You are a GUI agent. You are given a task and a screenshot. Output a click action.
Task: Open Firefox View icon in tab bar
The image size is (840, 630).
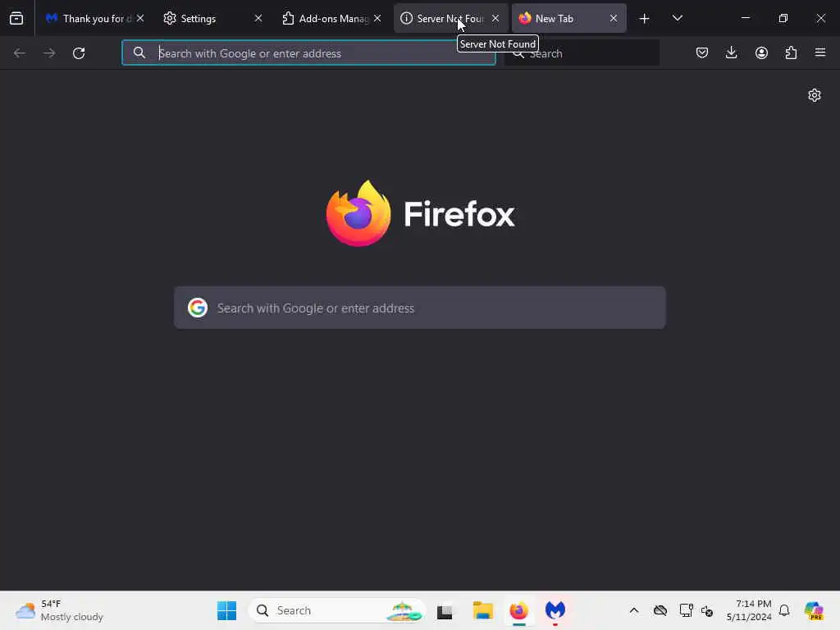click(x=16, y=19)
